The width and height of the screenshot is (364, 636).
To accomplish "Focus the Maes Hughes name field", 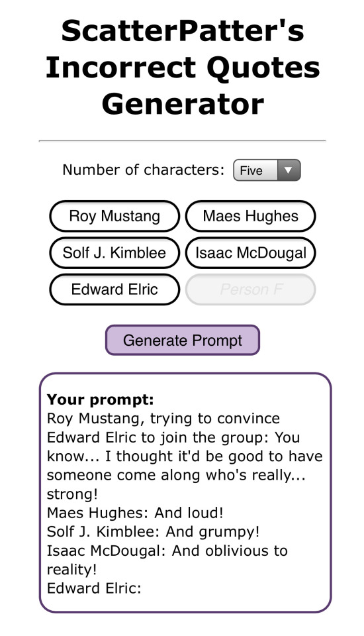I will [x=251, y=216].
